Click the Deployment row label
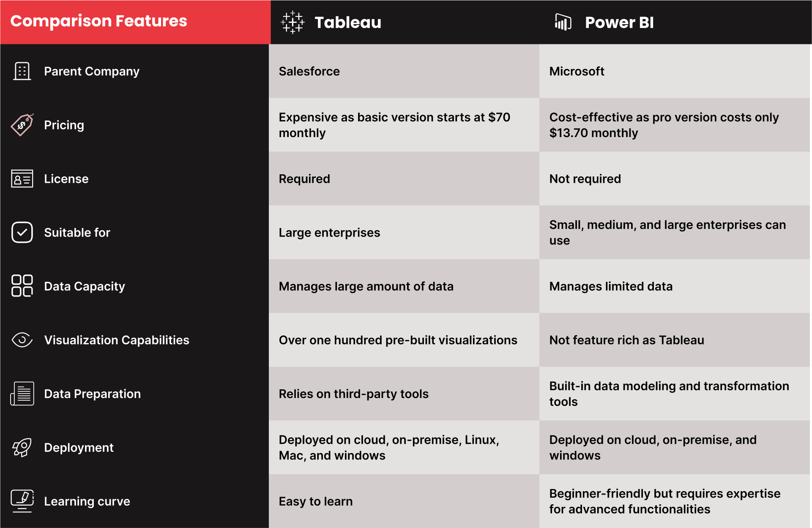Viewport: 812px width, 528px height. 79,448
